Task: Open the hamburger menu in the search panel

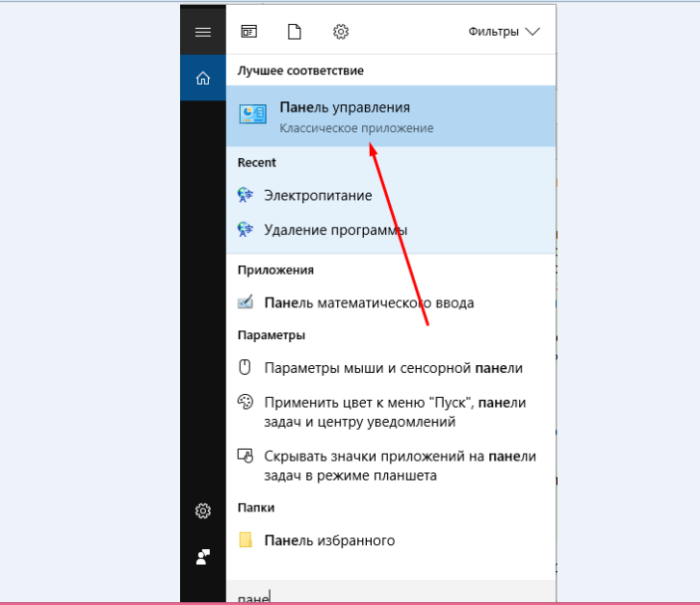Action: [x=203, y=32]
